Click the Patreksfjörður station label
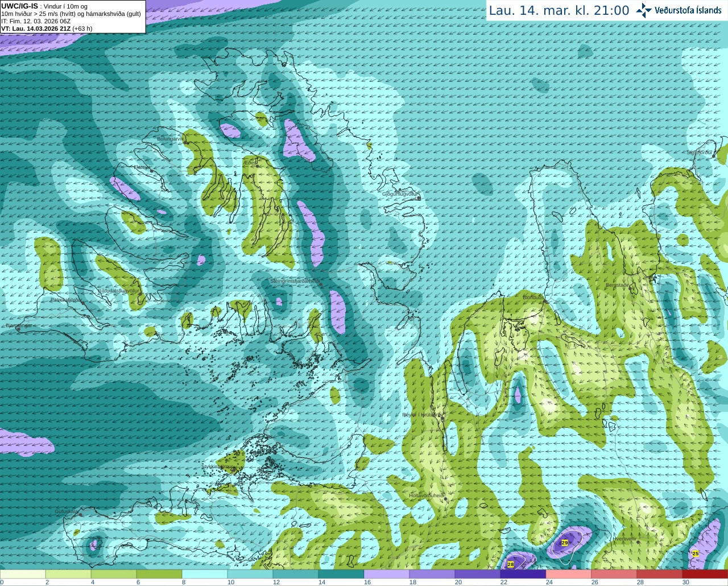 click(x=66, y=299)
